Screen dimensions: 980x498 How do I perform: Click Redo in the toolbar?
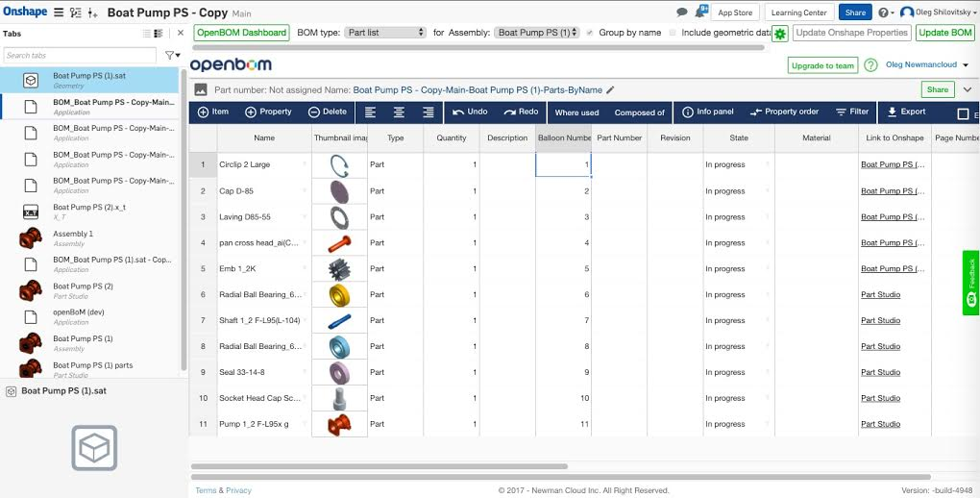(x=521, y=112)
